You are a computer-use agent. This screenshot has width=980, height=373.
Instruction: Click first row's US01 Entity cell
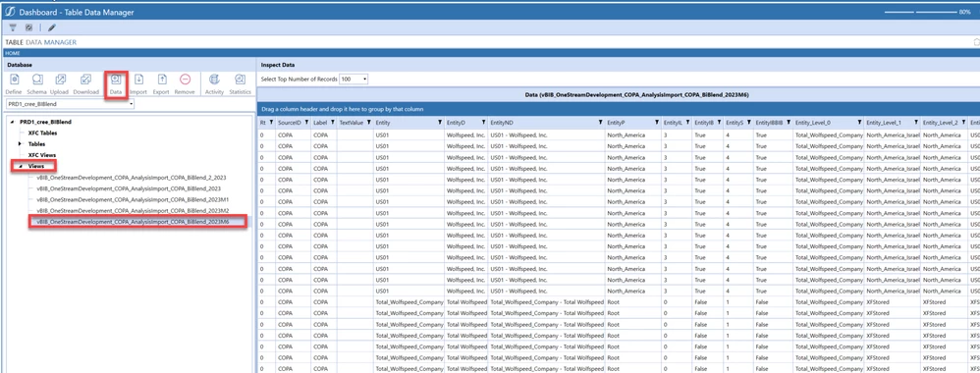tap(408, 134)
